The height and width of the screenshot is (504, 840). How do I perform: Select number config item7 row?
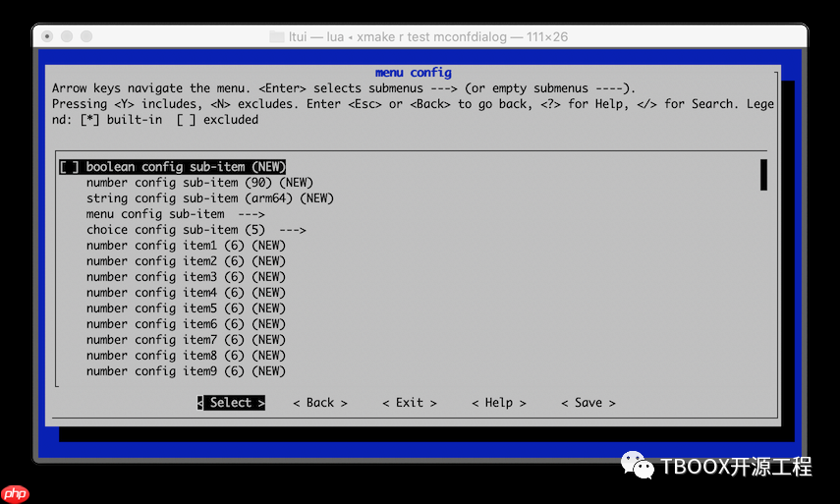(x=186, y=340)
